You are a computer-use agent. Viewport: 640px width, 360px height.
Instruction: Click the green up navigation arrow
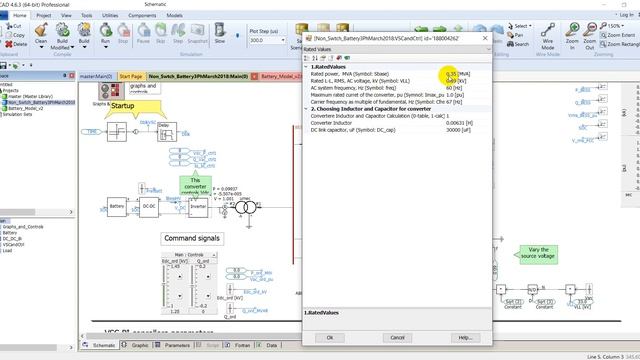point(458,29)
